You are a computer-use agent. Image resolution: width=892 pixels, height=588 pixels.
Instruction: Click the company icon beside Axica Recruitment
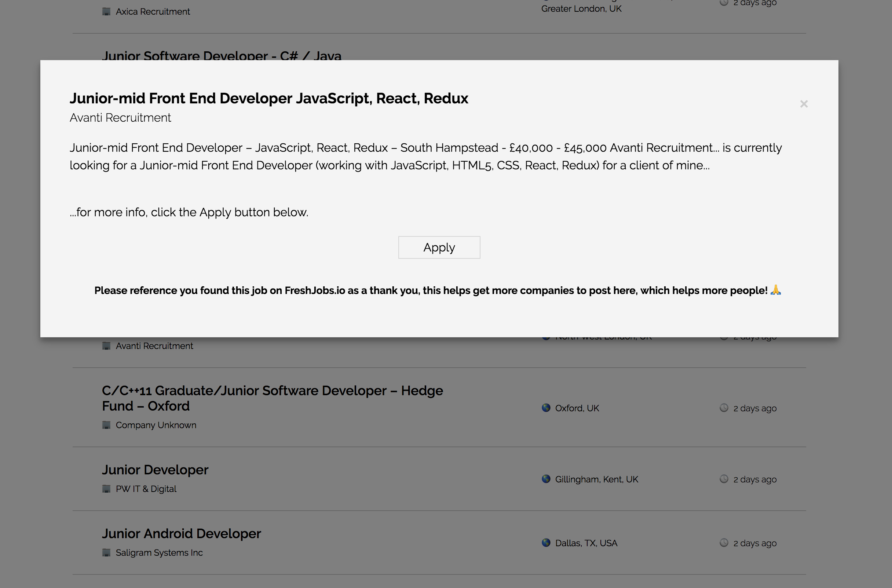pyautogui.click(x=106, y=12)
